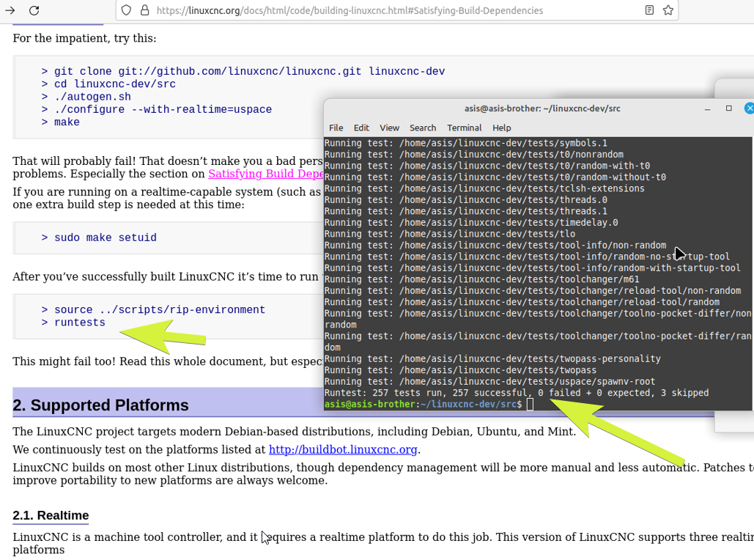Click the tests/tclsh-extensions terminal line
This screenshot has width=754, height=560.
[484, 188]
